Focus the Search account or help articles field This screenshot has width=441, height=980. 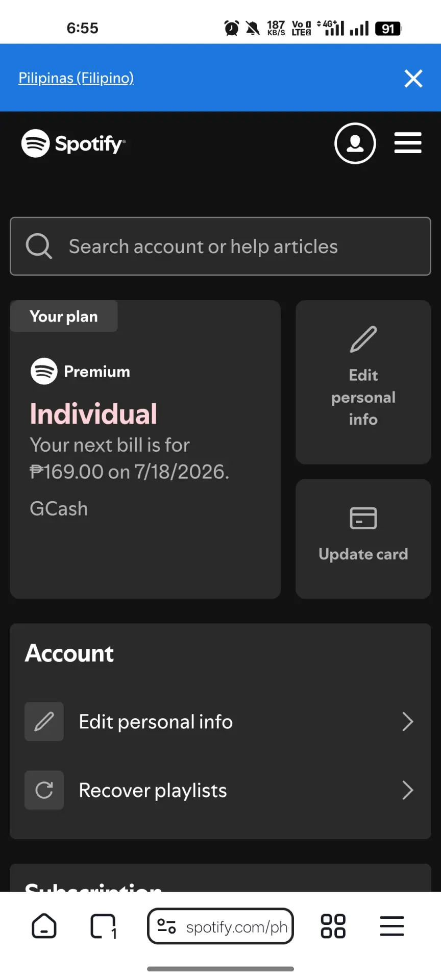pos(220,247)
